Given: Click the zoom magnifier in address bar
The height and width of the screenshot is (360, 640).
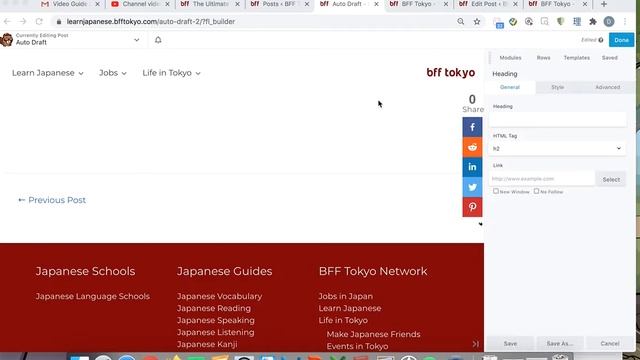Looking at the screenshot, I should tap(460, 22).
